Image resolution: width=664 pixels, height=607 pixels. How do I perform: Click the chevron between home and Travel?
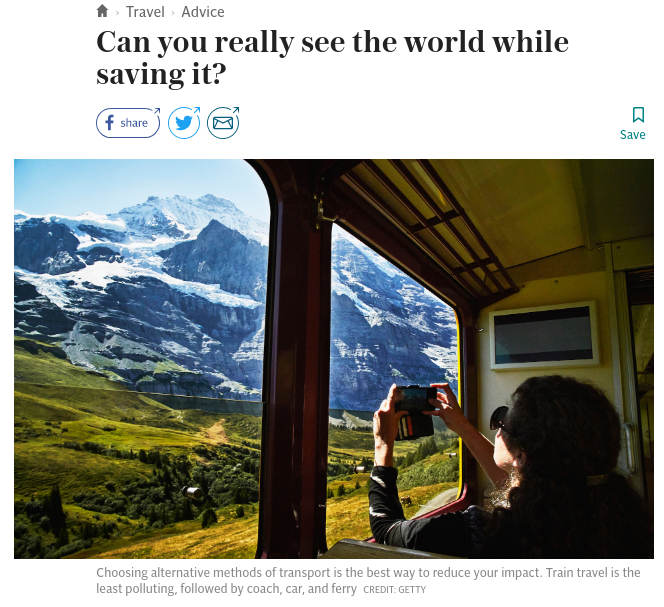[117, 13]
